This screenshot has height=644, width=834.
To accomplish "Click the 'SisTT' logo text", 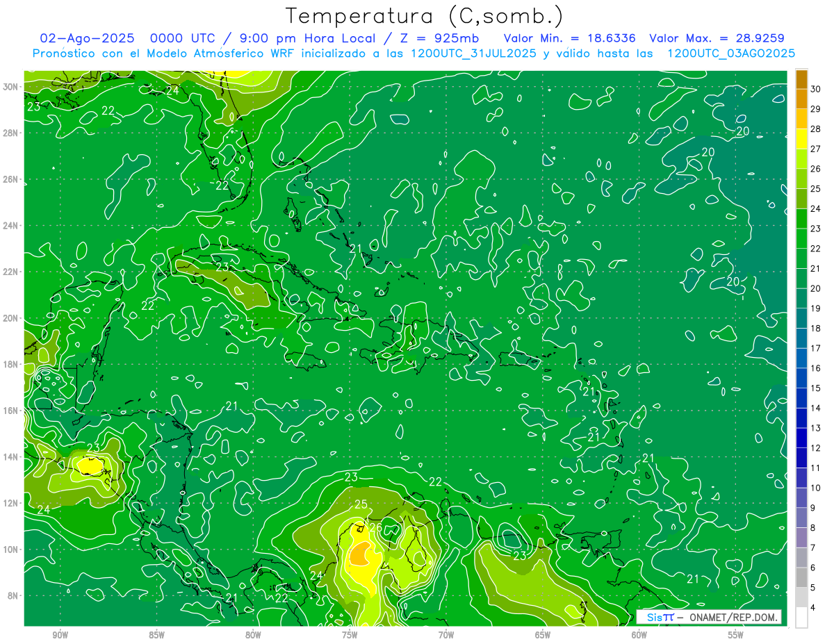I will (x=660, y=618).
